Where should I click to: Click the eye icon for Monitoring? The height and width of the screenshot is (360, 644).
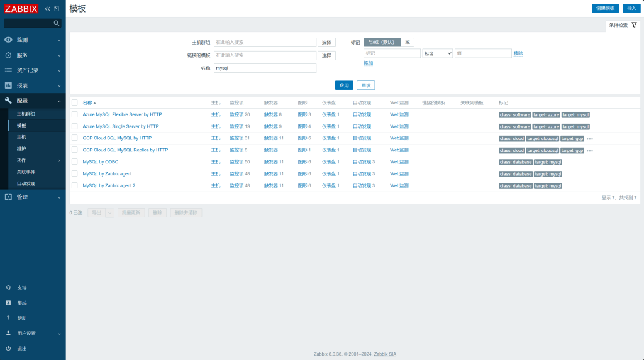(8, 40)
